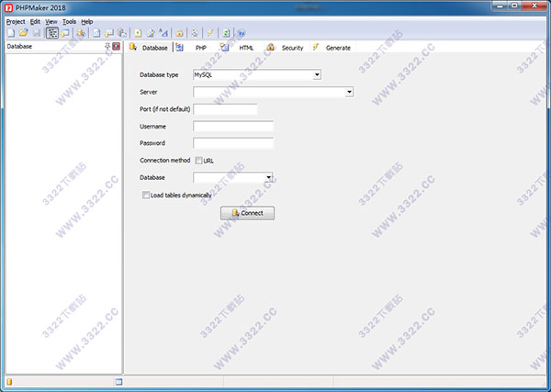The width and height of the screenshot is (551, 392).
Task: Click the letter A with ruler icon
Action: (x=163, y=33)
